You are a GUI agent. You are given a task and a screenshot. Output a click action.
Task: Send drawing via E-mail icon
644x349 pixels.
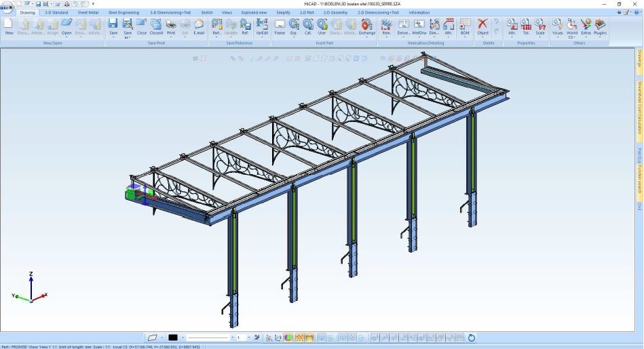[199, 26]
